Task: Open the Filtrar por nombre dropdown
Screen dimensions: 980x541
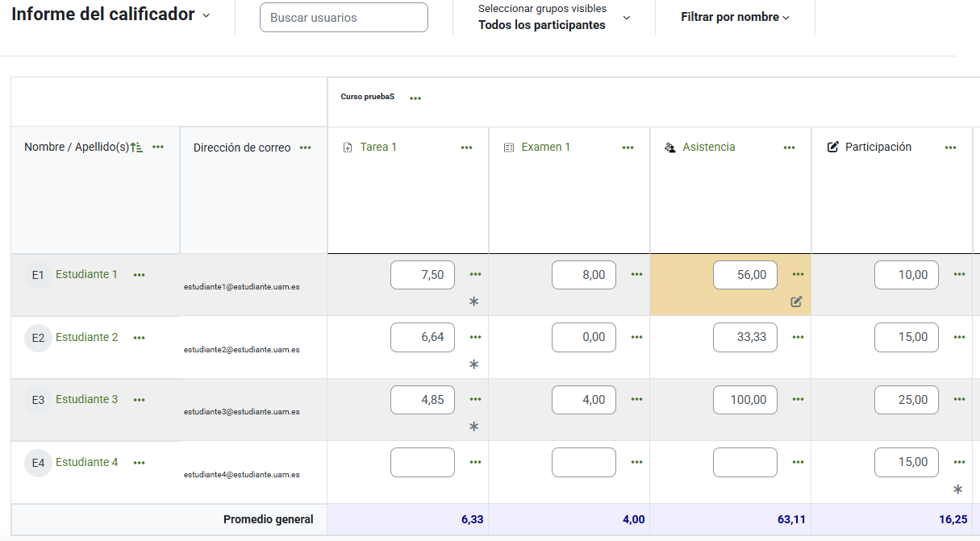Action: point(735,17)
